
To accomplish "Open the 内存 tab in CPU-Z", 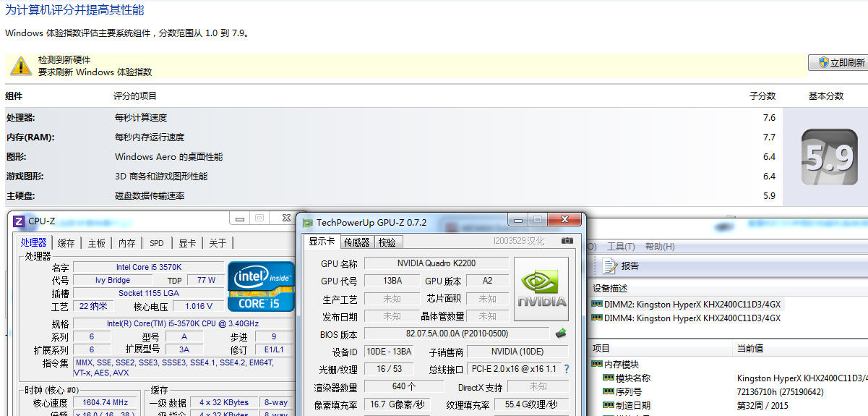I will pyautogui.click(x=126, y=243).
